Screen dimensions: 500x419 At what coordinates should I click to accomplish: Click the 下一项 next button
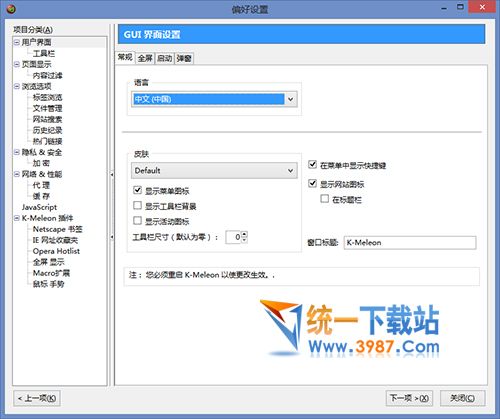click(409, 398)
